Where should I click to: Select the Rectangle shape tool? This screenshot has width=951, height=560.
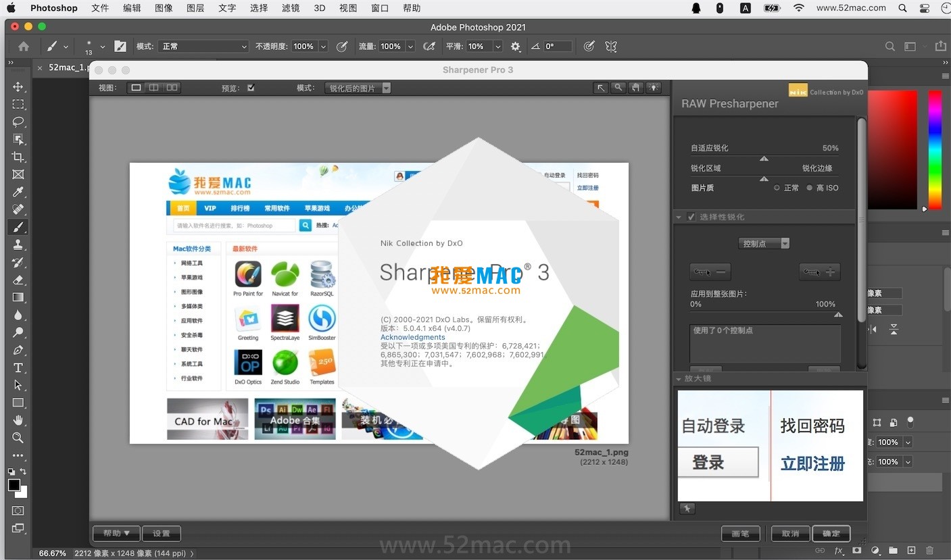tap(18, 403)
